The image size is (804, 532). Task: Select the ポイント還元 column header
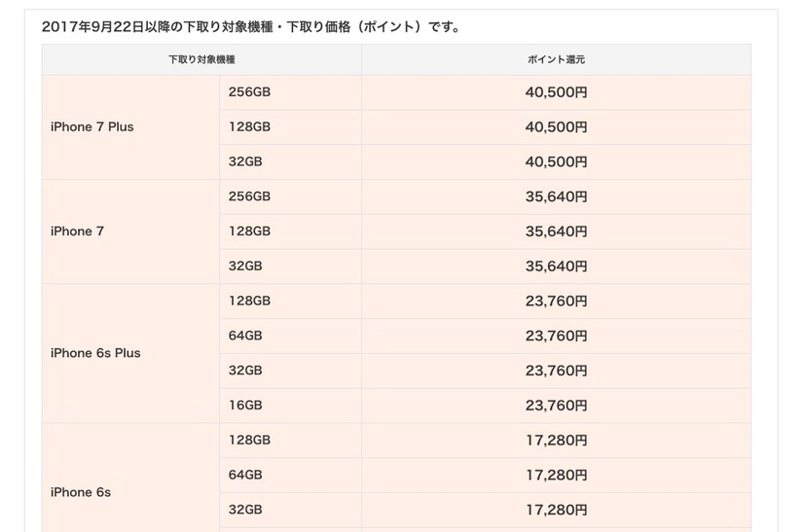[557, 59]
